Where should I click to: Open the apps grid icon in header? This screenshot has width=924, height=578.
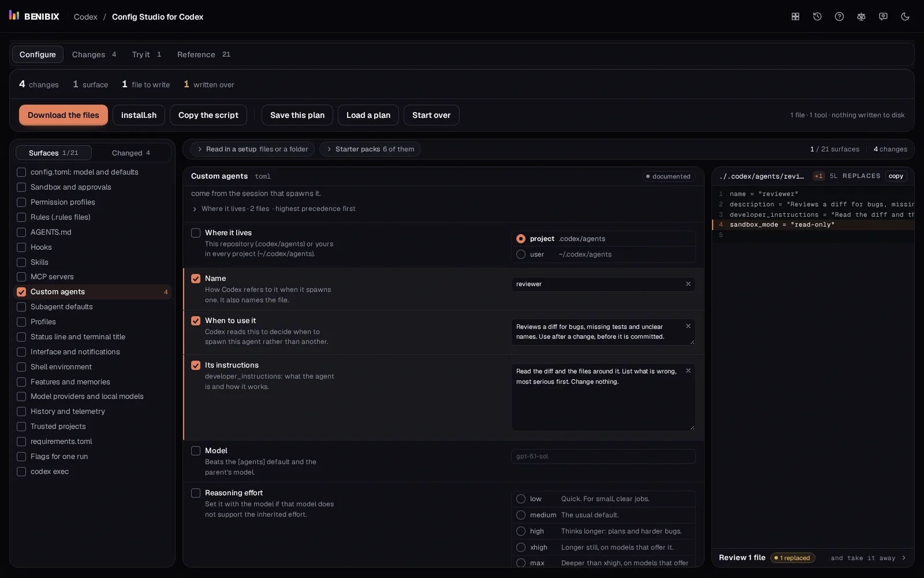tap(795, 17)
